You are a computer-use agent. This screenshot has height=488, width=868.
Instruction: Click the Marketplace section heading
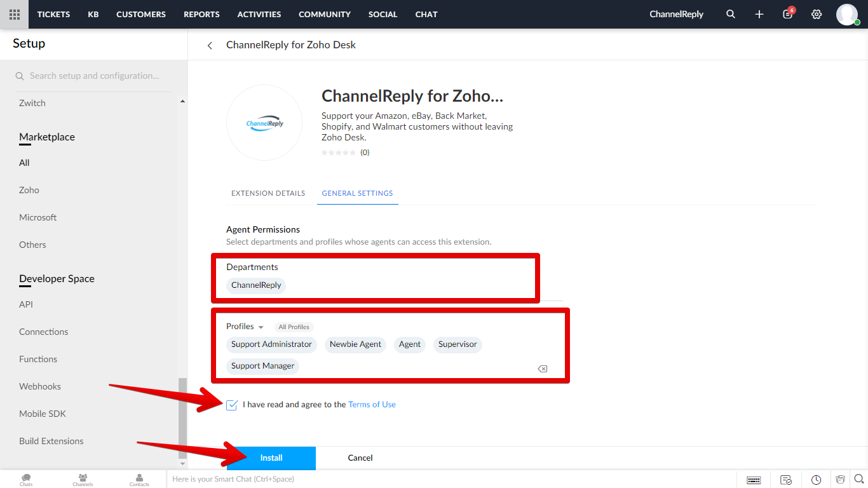click(x=47, y=137)
